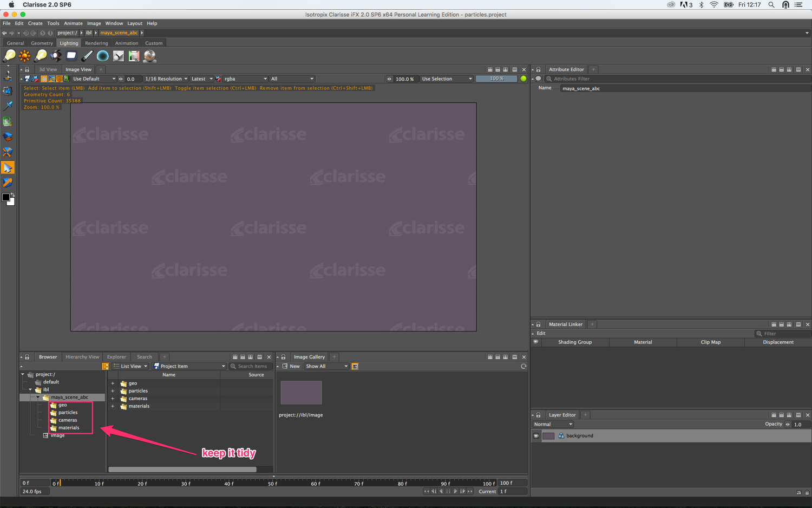Viewport: 812px width, 508px height.
Task: Add a rectangular area light
Action: (x=71, y=56)
